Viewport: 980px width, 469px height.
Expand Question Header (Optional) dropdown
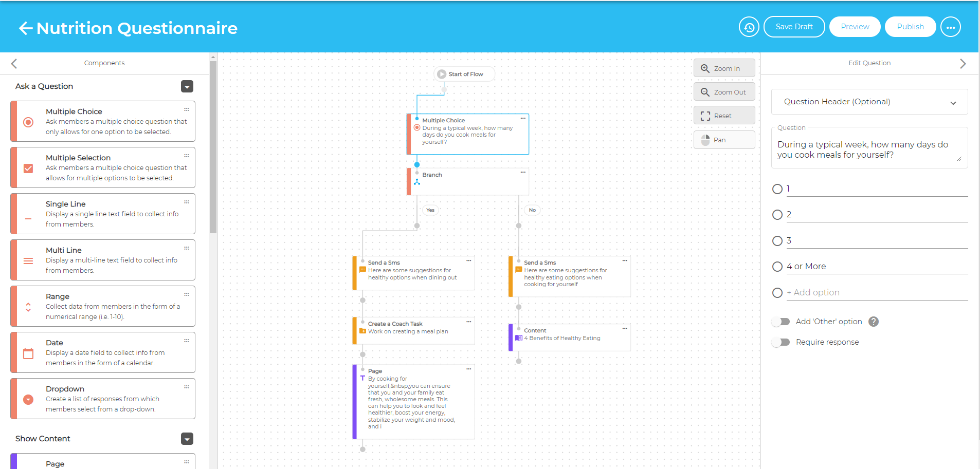click(x=869, y=102)
